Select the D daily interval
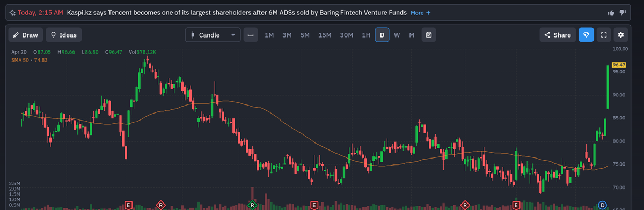Image resolution: width=644 pixels, height=210 pixels. coord(382,35)
